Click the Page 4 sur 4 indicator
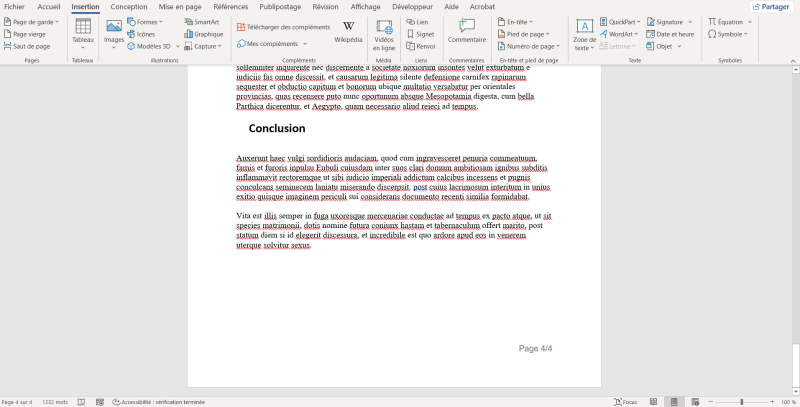800x407 pixels. point(17,402)
